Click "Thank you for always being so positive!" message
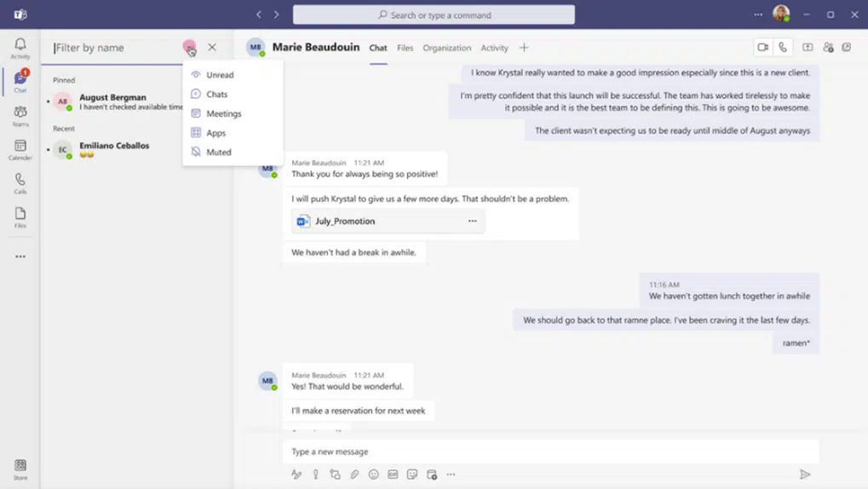 point(365,174)
